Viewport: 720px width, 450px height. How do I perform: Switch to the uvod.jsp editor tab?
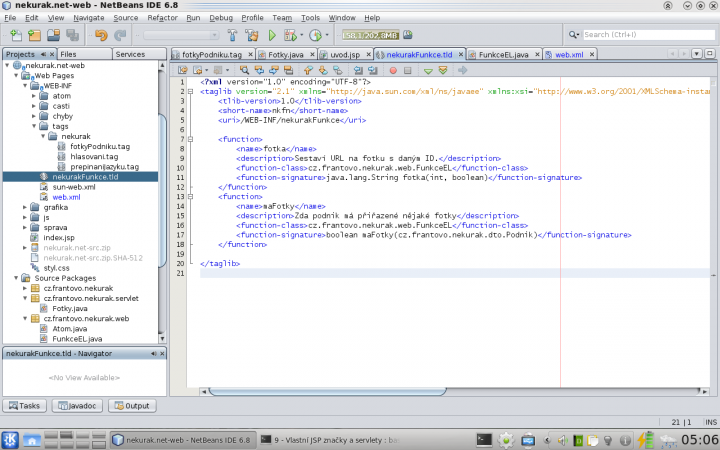click(x=345, y=55)
